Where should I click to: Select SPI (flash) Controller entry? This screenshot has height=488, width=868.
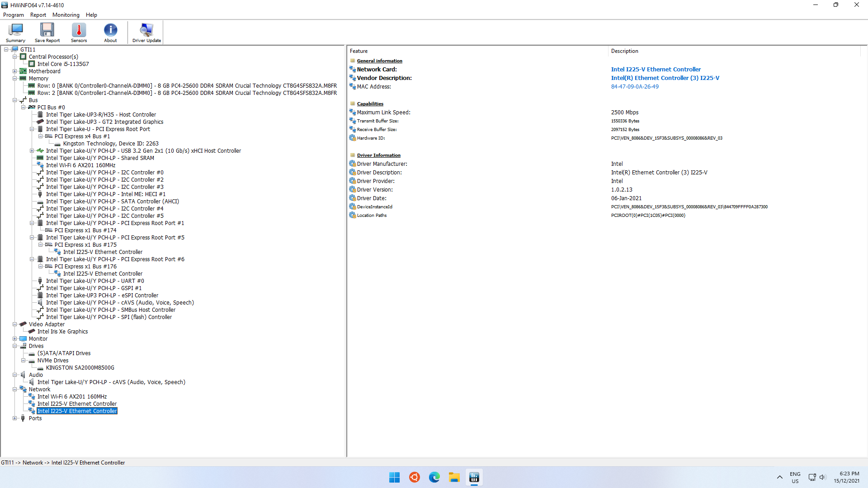[108, 317]
